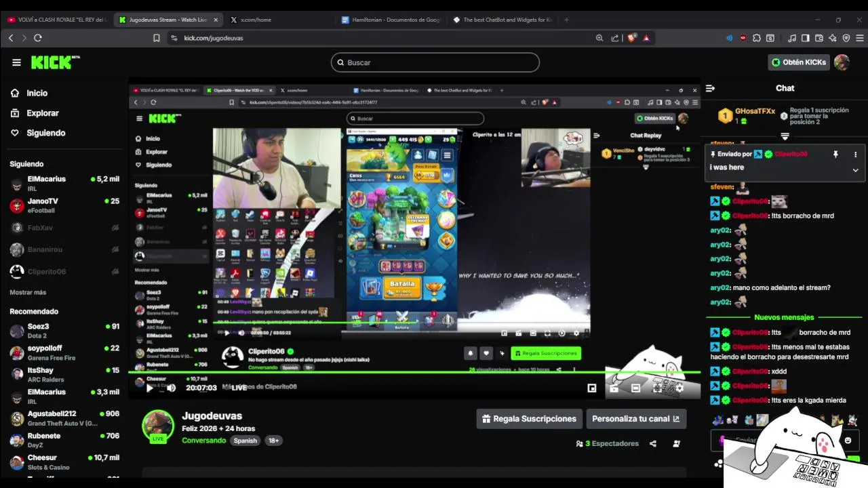The height and width of the screenshot is (488, 868).
Task: Bookmark this page
Action: [x=157, y=38]
